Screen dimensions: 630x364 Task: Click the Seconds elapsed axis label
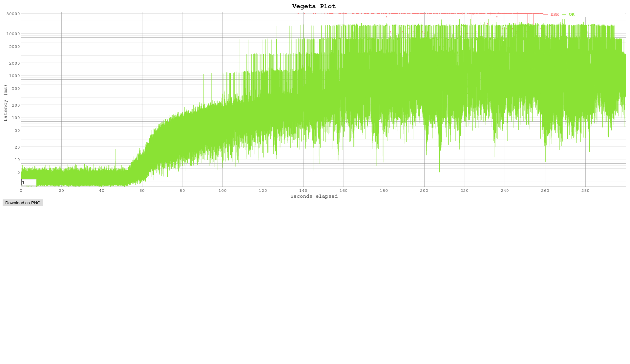click(x=314, y=196)
